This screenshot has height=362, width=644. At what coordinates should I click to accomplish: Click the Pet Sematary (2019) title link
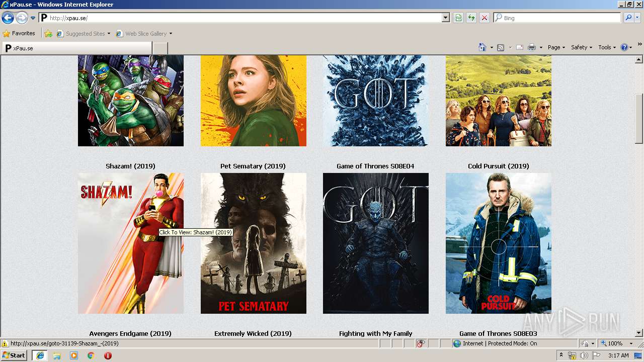coord(253,166)
